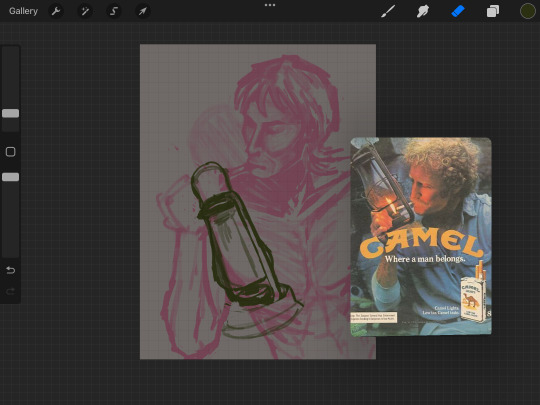
Task: Click the brush size slider handle
Action: pyautogui.click(x=10, y=113)
